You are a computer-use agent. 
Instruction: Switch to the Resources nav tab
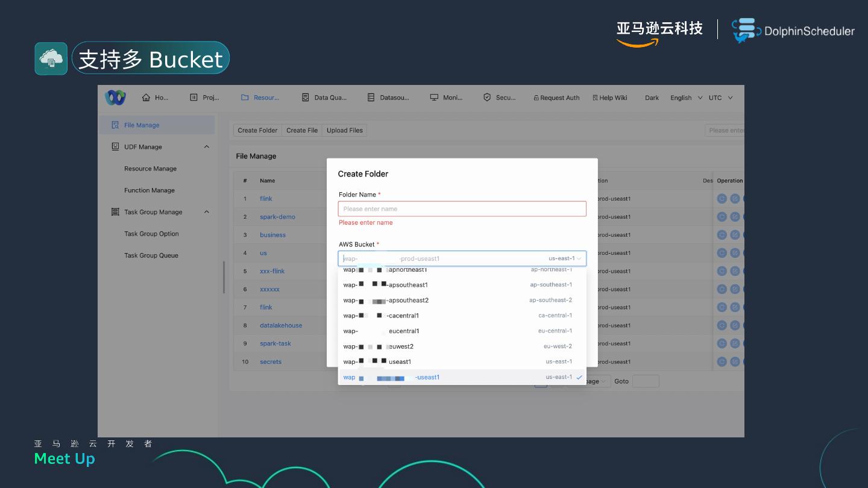260,98
